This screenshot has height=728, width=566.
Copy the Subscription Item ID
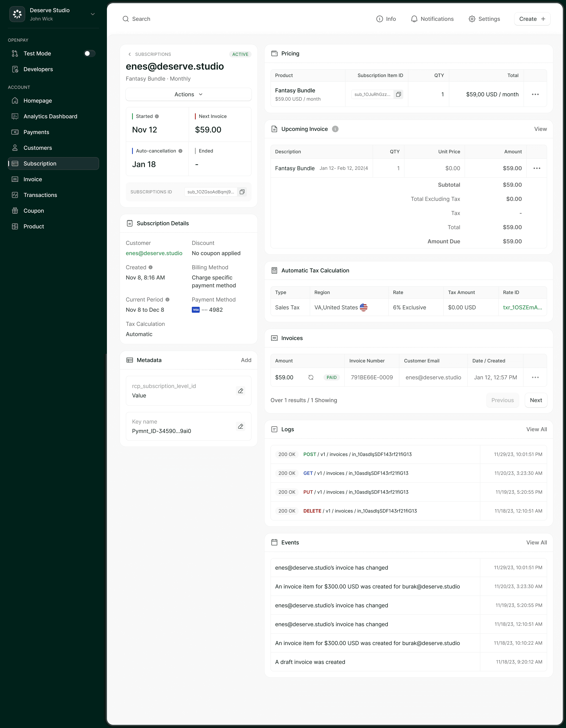coord(398,94)
